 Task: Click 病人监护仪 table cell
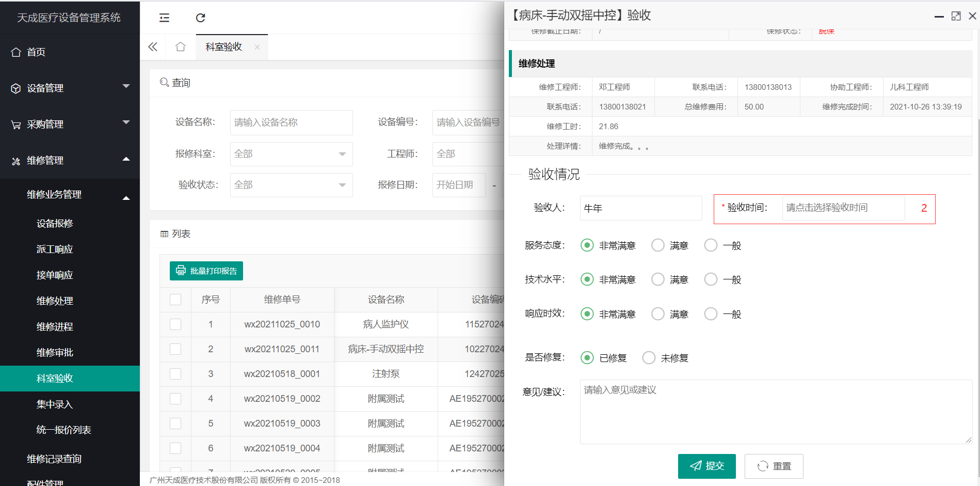pyautogui.click(x=386, y=324)
